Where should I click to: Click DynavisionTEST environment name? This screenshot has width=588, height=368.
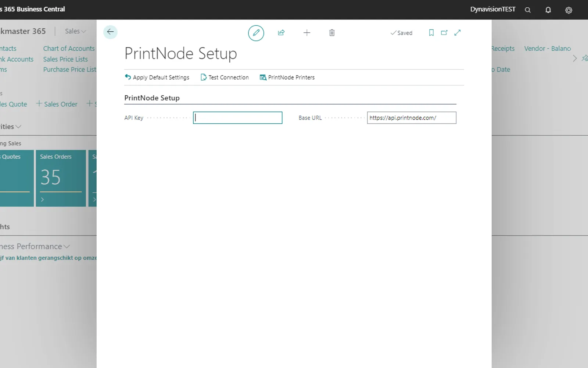point(493,9)
